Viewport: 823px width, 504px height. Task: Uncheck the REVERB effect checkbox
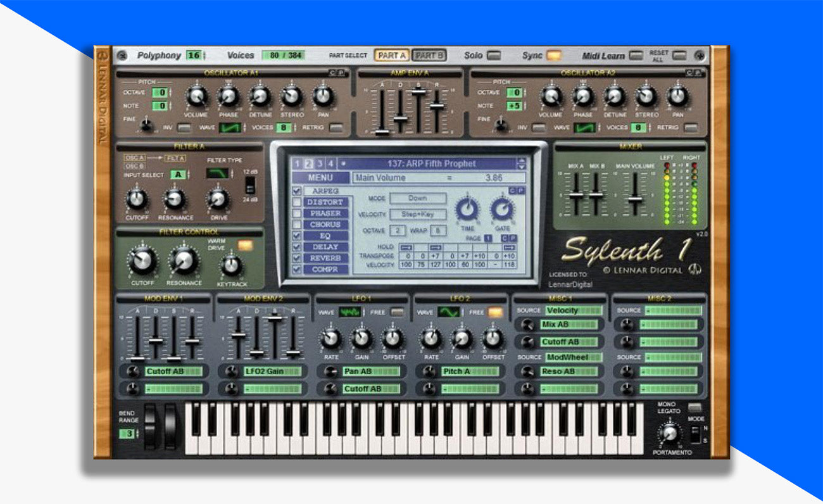pyautogui.click(x=296, y=258)
